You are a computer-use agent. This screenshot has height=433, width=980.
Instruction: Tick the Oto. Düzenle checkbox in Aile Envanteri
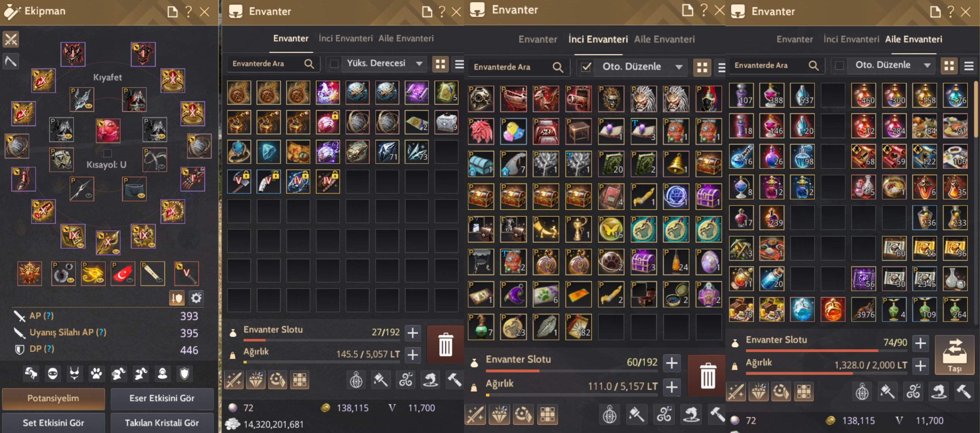[x=840, y=66]
